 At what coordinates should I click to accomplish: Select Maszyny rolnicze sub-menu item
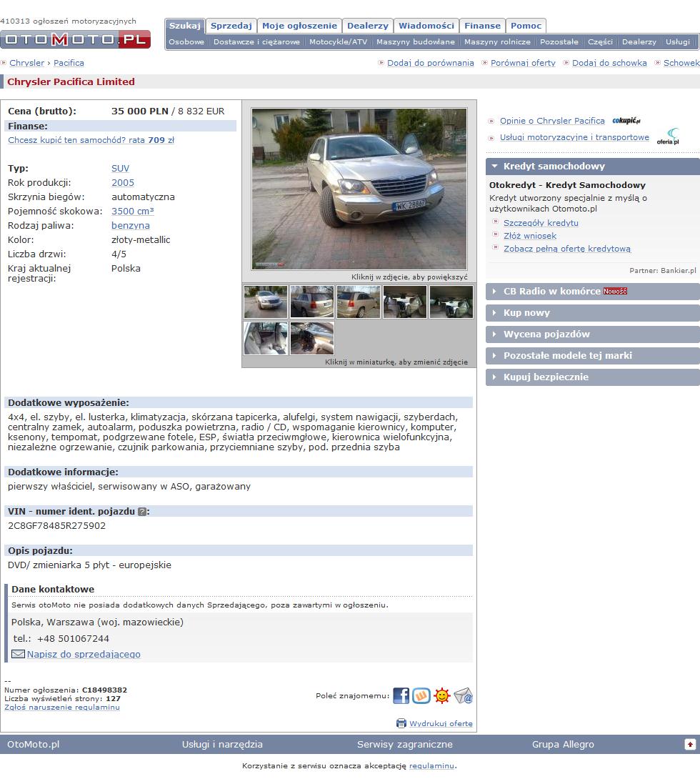click(x=497, y=42)
